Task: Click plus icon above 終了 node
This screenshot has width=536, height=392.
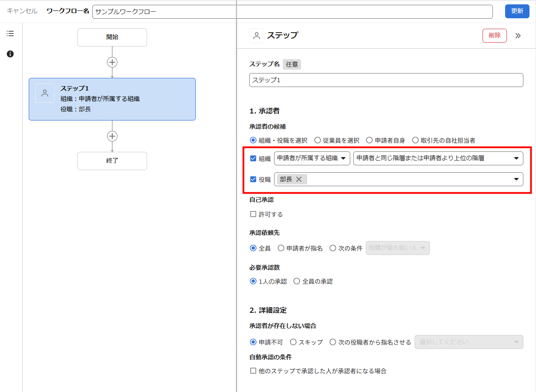Action: [112, 136]
